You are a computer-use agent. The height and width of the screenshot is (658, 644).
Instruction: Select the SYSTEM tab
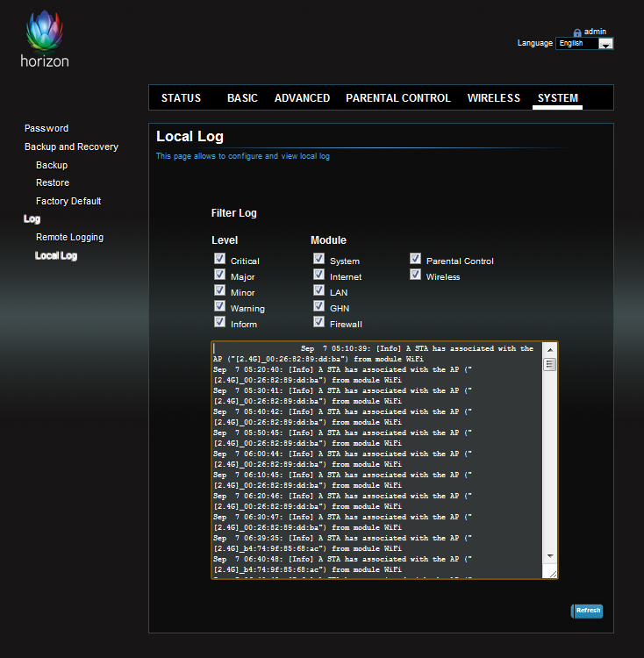point(557,98)
